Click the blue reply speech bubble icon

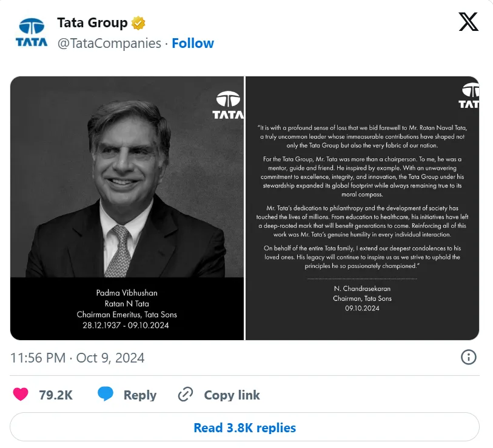[106, 395]
